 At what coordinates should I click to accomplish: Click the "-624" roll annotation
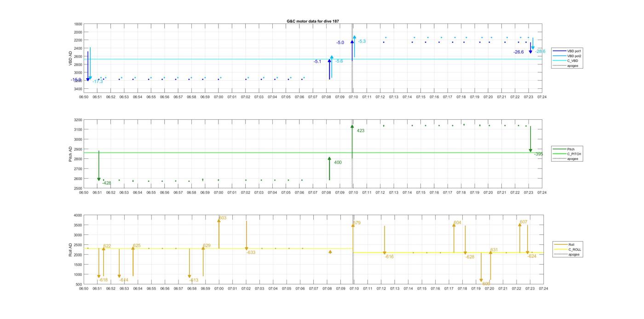coord(532,256)
